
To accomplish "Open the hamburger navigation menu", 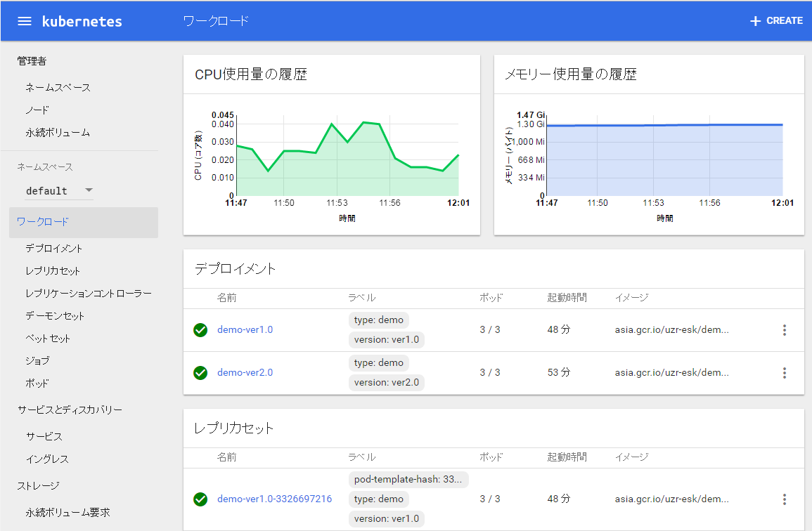I will 25,21.
